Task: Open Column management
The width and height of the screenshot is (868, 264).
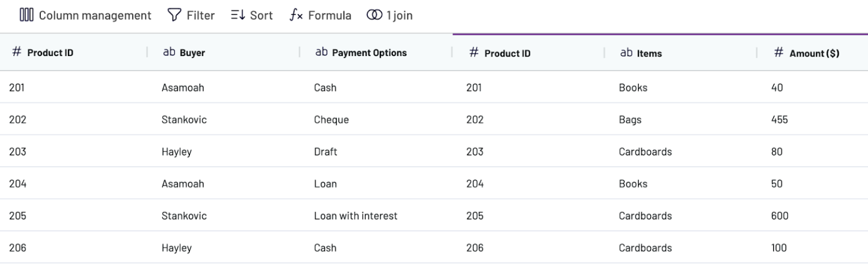Action: pyautogui.click(x=94, y=15)
